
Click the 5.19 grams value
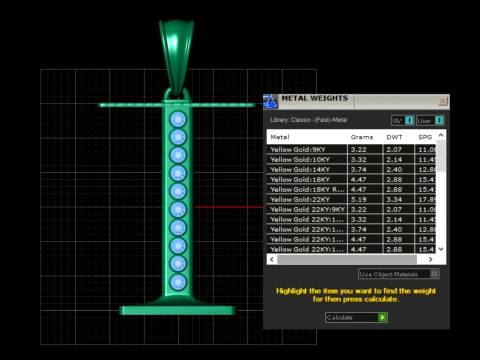coord(358,199)
